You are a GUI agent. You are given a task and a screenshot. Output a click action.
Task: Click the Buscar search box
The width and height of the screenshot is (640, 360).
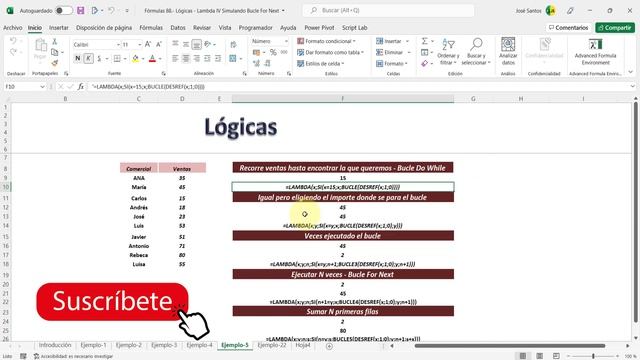(388, 11)
